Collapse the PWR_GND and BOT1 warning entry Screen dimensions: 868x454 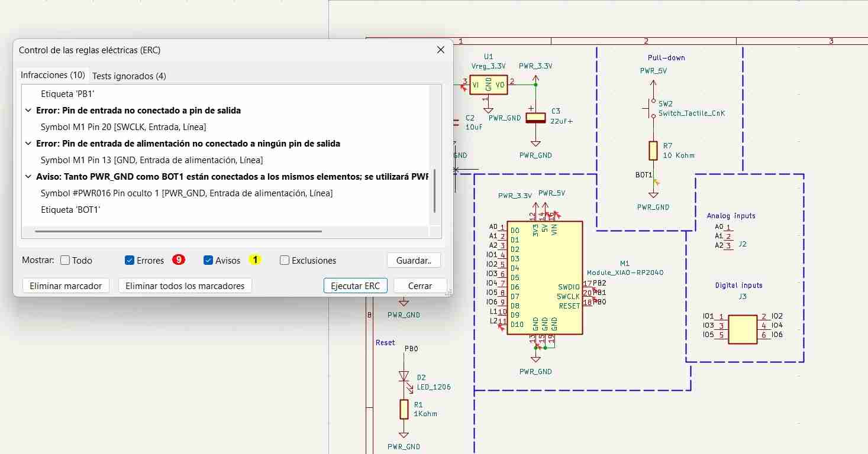tap(28, 176)
